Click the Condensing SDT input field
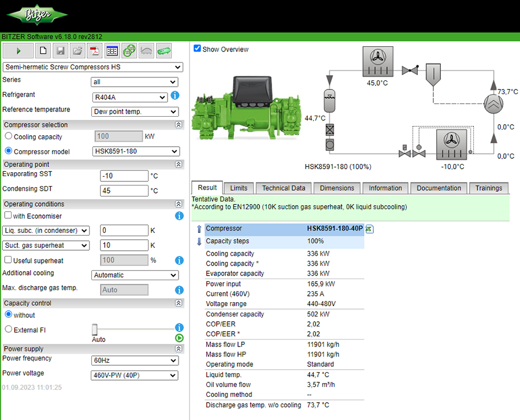This screenshot has height=420, width=520. (x=124, y=191)
